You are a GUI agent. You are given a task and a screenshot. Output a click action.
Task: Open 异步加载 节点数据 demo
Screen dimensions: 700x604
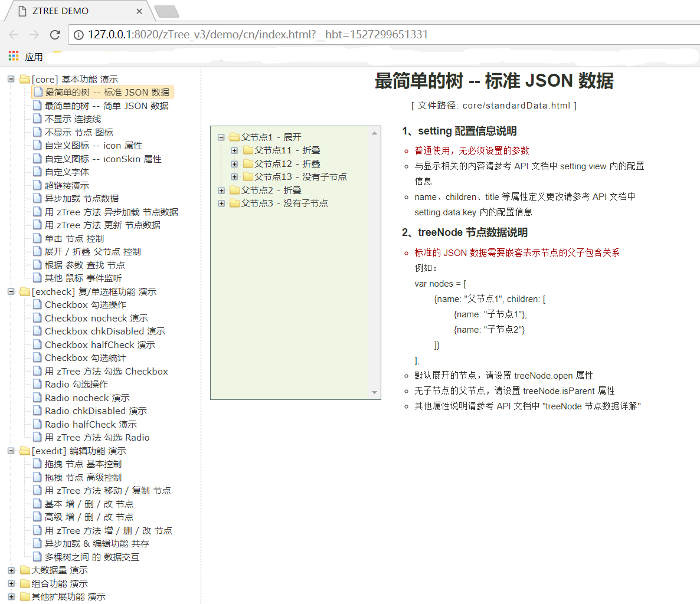[x=81, y=199]
